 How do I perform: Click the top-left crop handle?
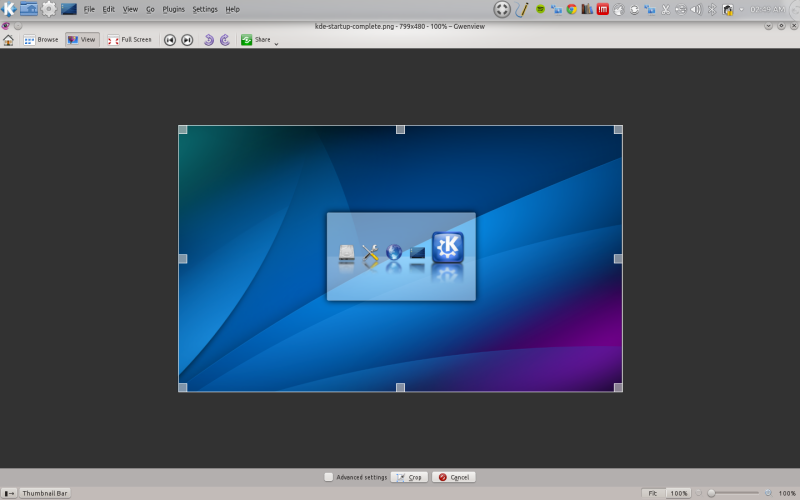pos(183,130)
